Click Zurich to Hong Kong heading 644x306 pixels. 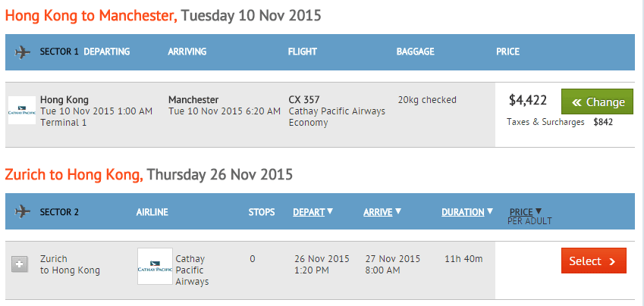pos(74,174)
